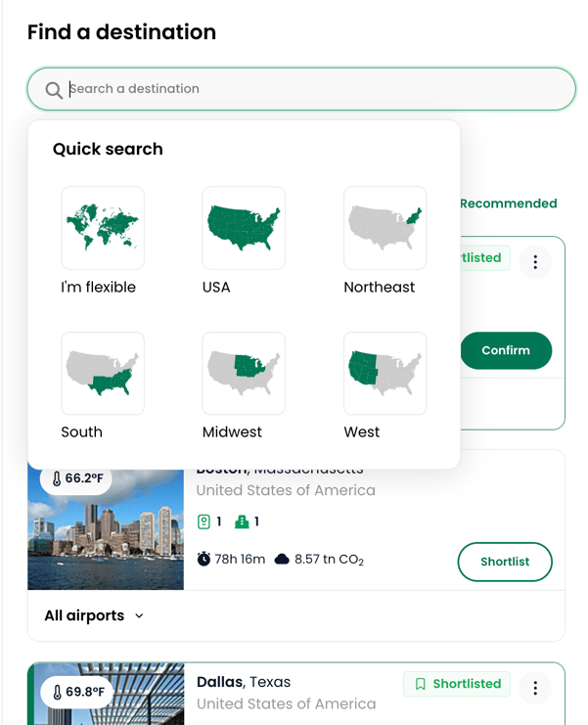This screenshot has height=725, width=588.
Task: Click the chevron next to All airports
Action: click(x=139, y=615)
